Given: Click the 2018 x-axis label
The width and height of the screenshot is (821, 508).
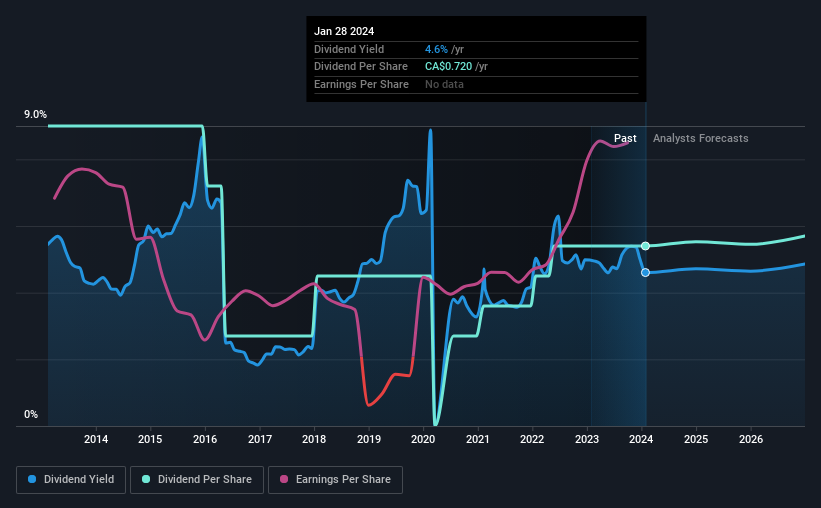Looking at the screenshot, I should 314,439.
